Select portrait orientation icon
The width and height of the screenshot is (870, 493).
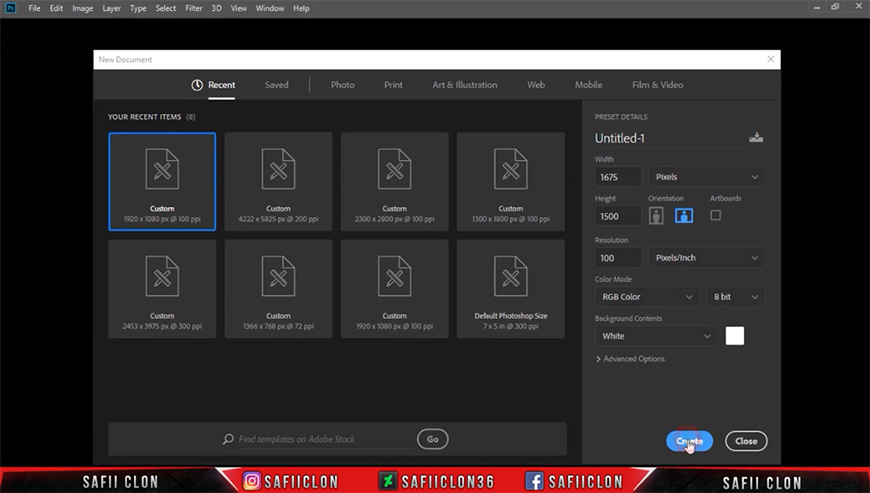pos(656,216)
